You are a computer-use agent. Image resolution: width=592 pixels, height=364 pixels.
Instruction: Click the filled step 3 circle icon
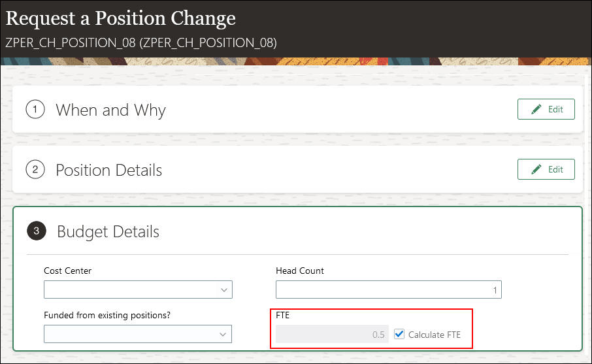[37, 231]
